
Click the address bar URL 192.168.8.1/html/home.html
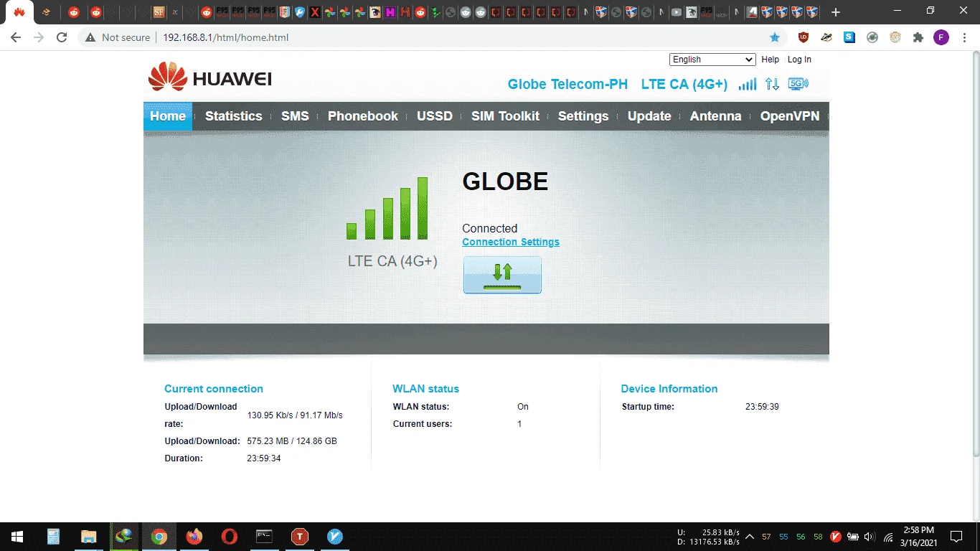tap(225, 37)
